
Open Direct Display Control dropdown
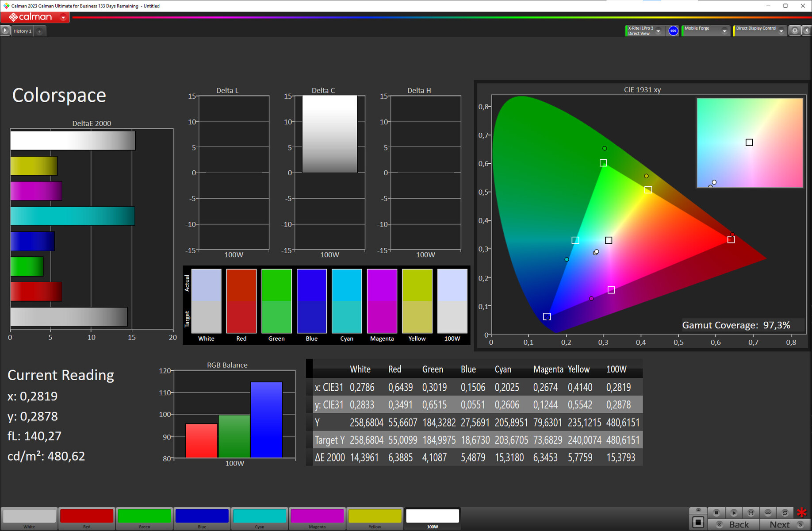[781, 31]
